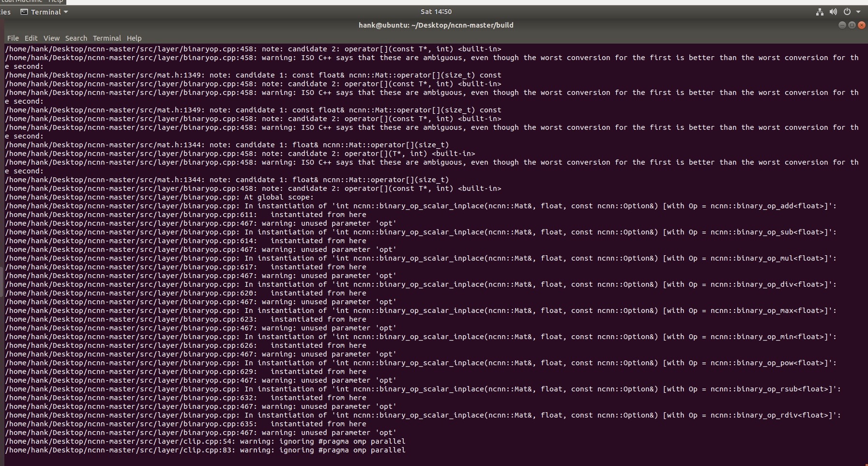This screenshot has height=466, width=868.
Task: Click the window title hank@ubuntu build path
Action: [x=436, y=25]
